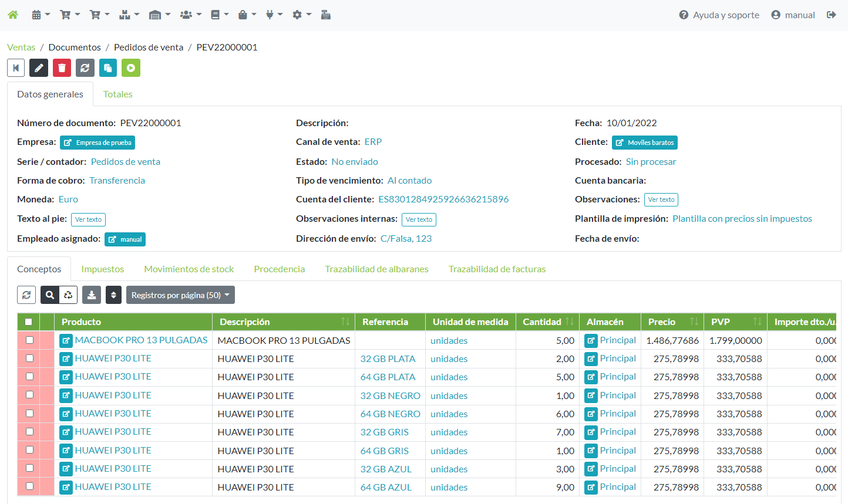Open the Moviles baratos client link
Screen dimensions: 848x504
(645, 143)
